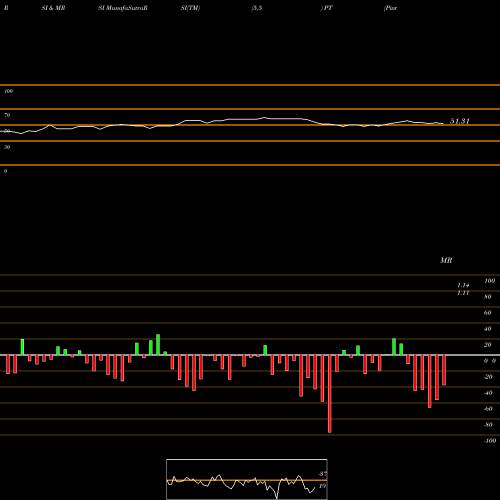Click the 60 label on lower right axis

[x=487, y=313]
